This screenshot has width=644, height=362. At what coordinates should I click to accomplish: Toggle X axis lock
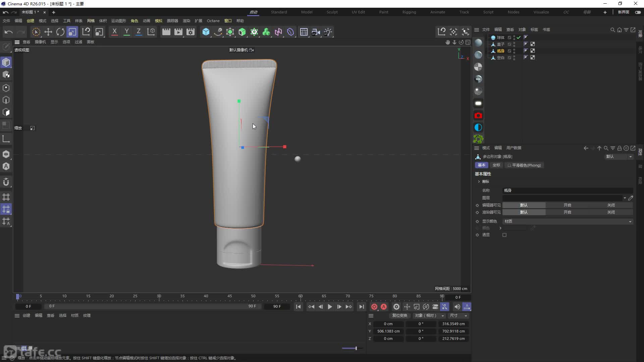114,32
